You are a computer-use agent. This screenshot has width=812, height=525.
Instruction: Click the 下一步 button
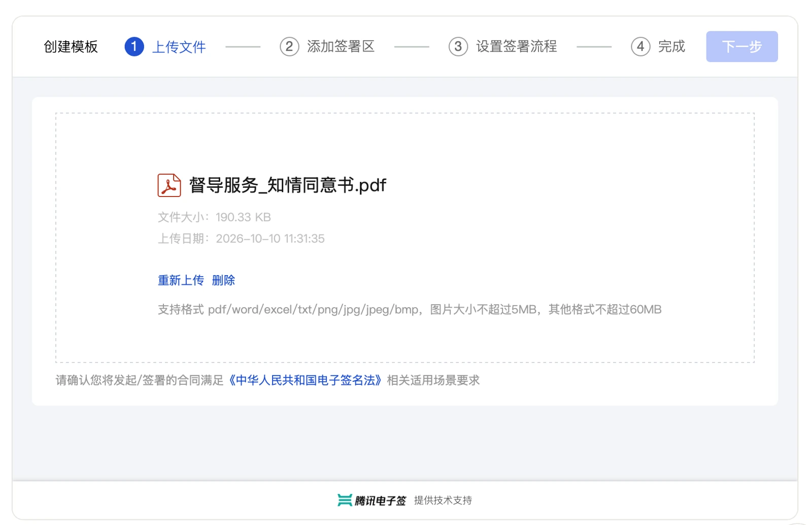(741, 47)
